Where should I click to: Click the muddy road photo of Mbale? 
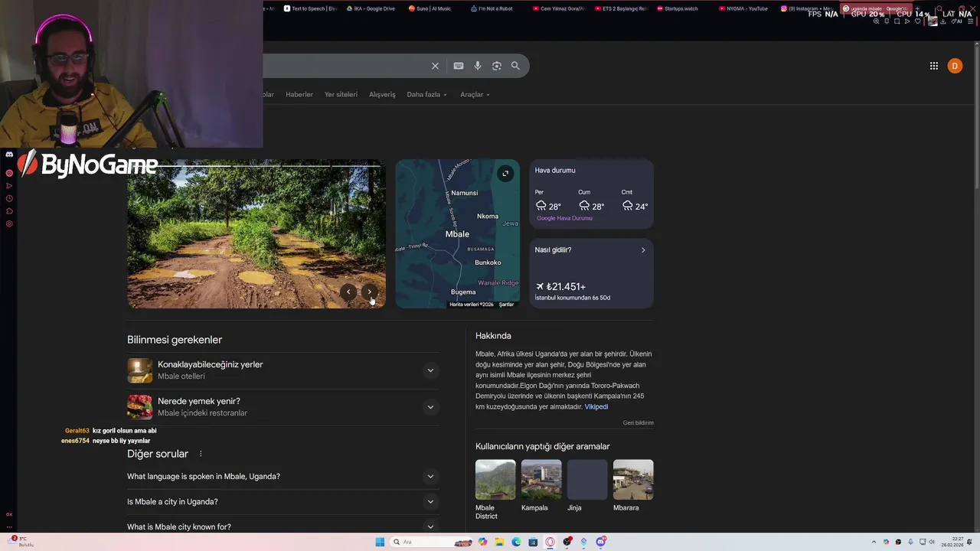(256, 234)
